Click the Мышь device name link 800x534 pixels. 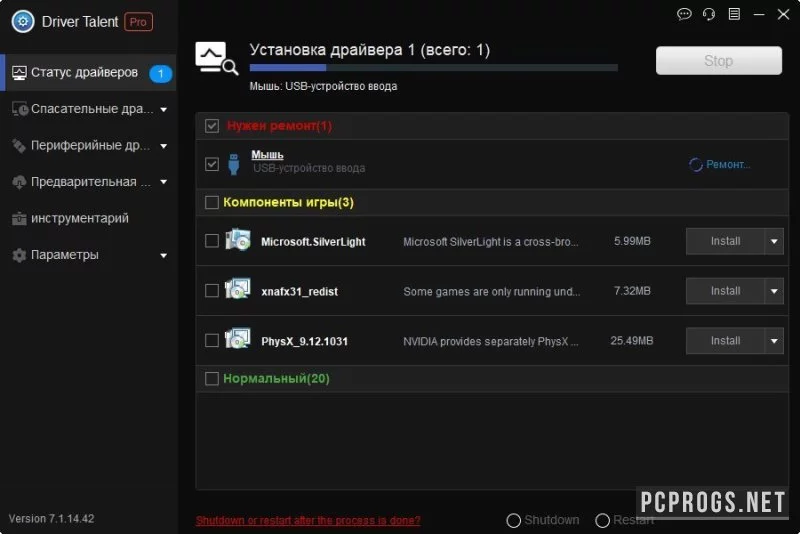(x=267, y=155)
